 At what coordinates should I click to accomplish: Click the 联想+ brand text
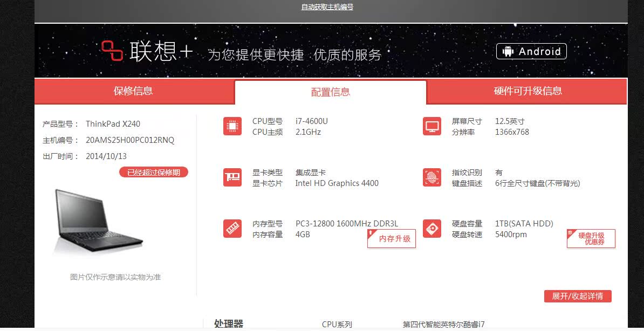point(161,51)
